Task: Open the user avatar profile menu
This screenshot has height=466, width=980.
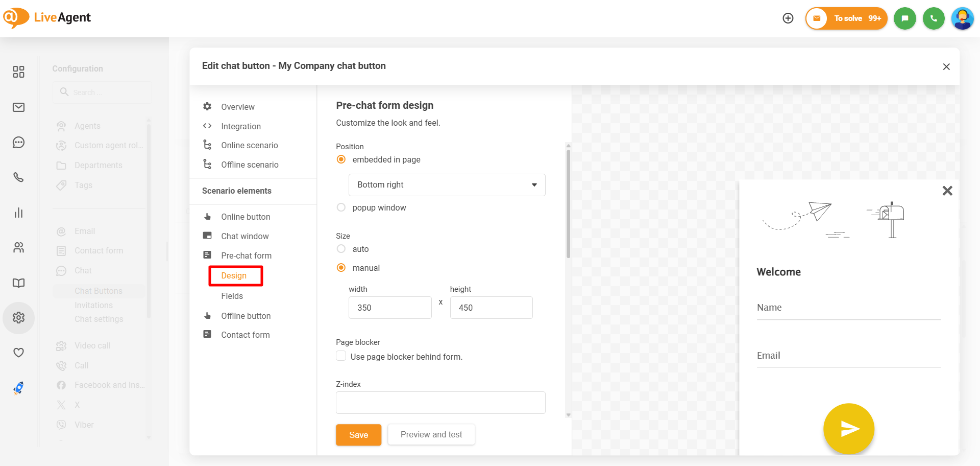Action: click(x=962, y=18)
